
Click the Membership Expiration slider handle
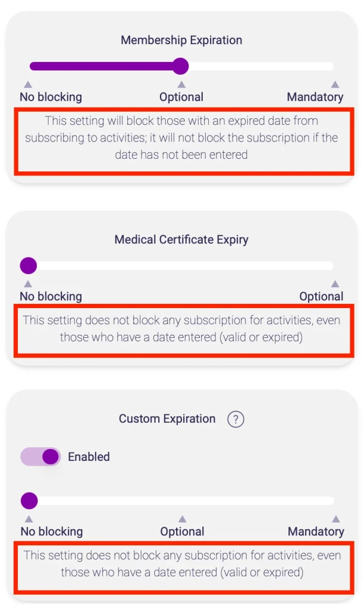pos(180,66)
